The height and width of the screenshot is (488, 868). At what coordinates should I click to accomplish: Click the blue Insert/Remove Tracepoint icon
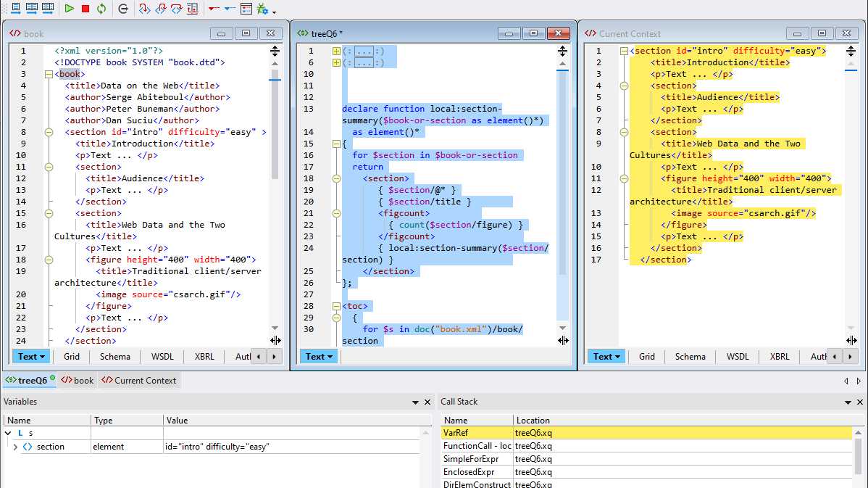point(230,9)
